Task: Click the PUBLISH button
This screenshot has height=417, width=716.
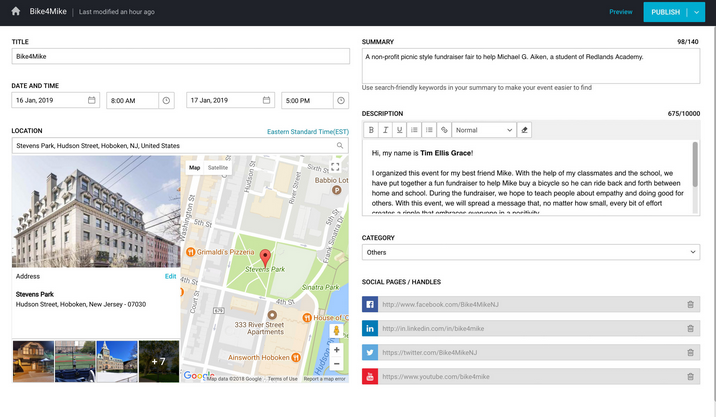Action: tap(665, 12)
